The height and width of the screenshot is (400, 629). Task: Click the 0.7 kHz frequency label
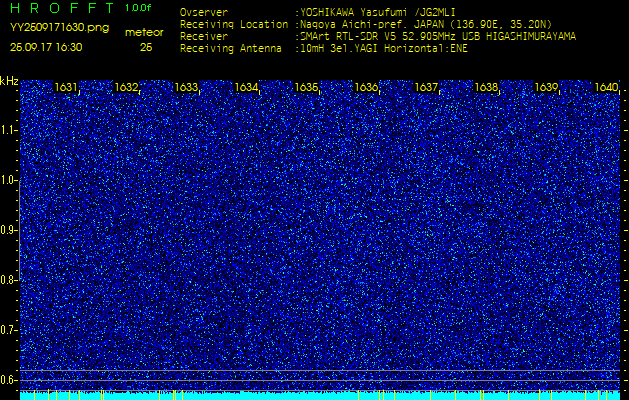coord(8,330)
